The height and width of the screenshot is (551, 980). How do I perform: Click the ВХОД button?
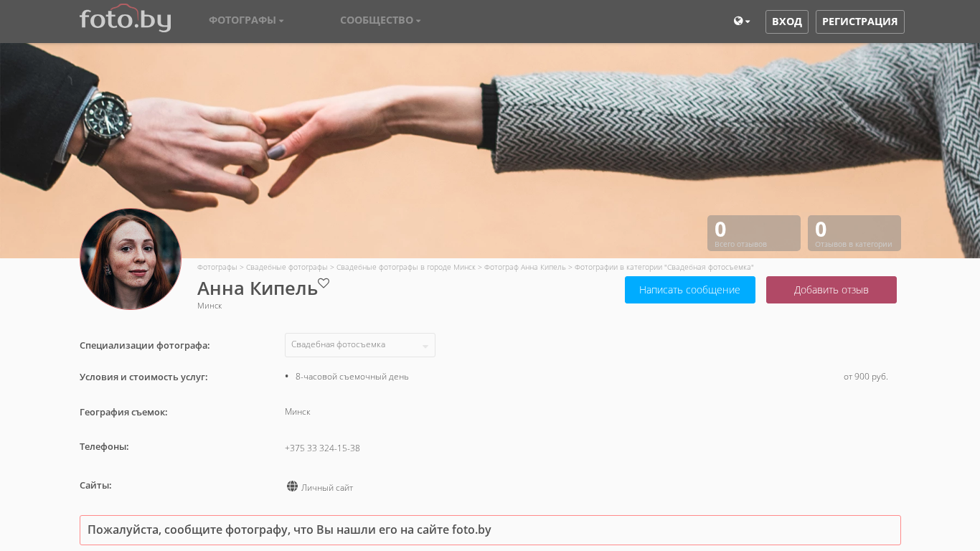point(786,22)
